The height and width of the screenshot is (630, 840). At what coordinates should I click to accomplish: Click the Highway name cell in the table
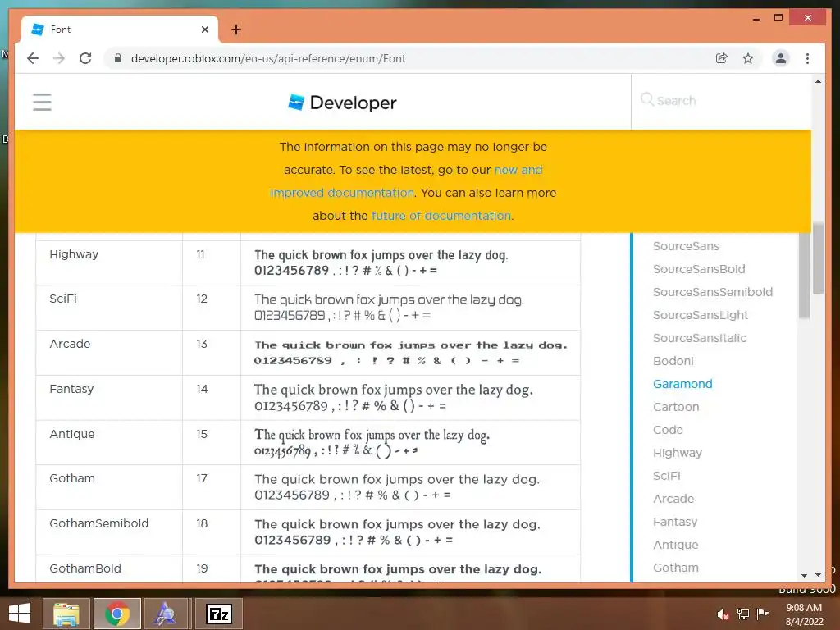tap(109, 262)
